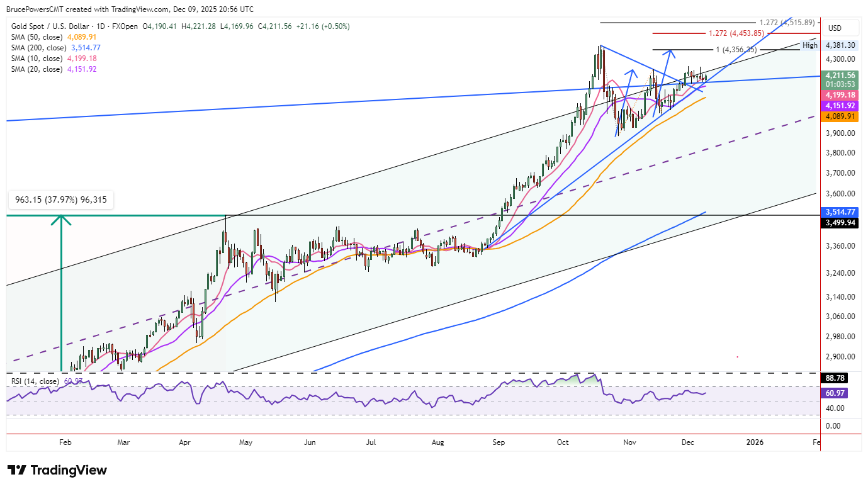Click Sep on the time axis
Viewport: 868px width, 489px height.
[x=499, y=442]
